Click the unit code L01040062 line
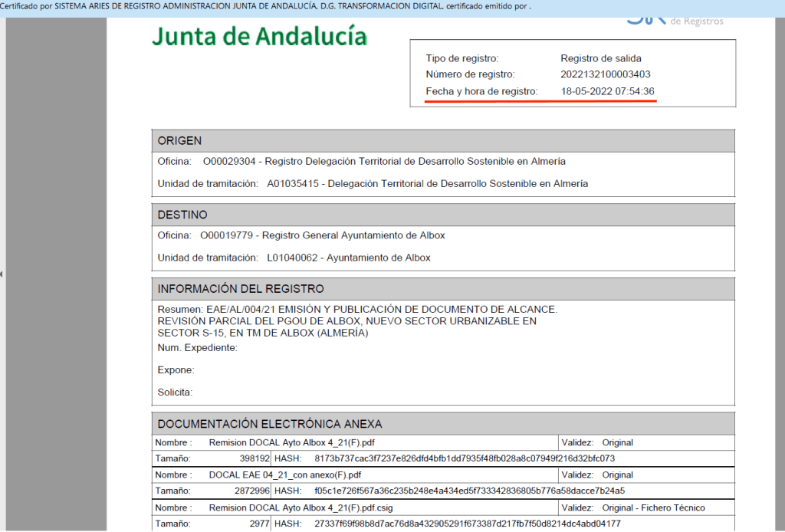The height and width of the screenshot is (532, 785). coord(348,258)
